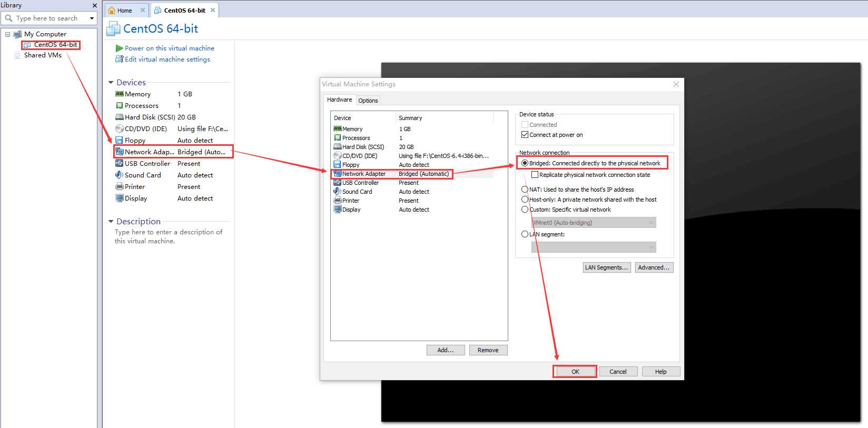The height and width of the screenshot is (428, 868).
Task: Click the Edit virtual machine settings icon
Action: tap(119, 59)
